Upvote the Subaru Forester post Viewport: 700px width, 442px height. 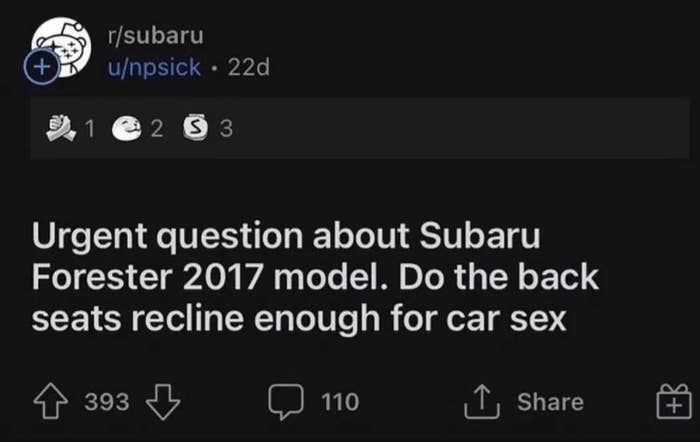pyautogui.click(x=54, y=402)
